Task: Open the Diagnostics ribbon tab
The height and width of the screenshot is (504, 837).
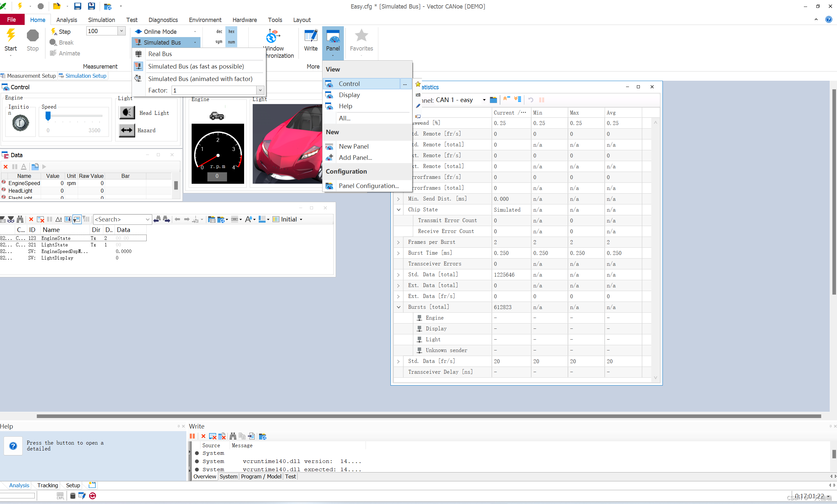Action: [163, 20]
